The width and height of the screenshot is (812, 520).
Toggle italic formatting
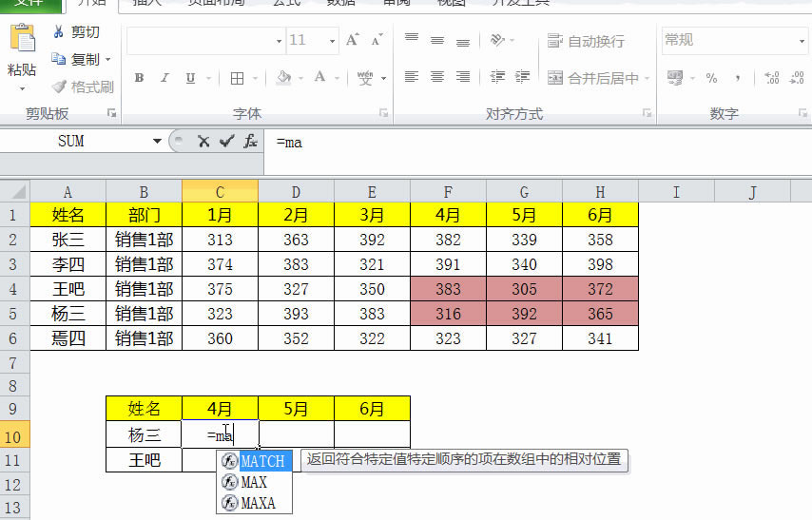click(x=164, y=78)
